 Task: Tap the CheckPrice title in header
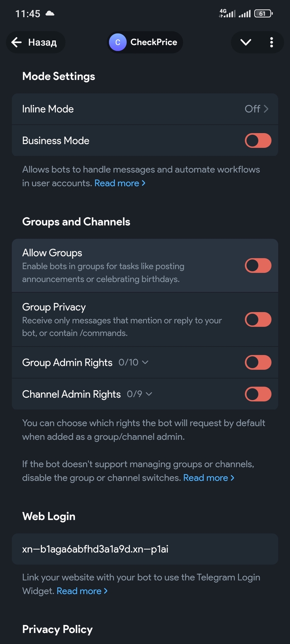tap(154, 42)
